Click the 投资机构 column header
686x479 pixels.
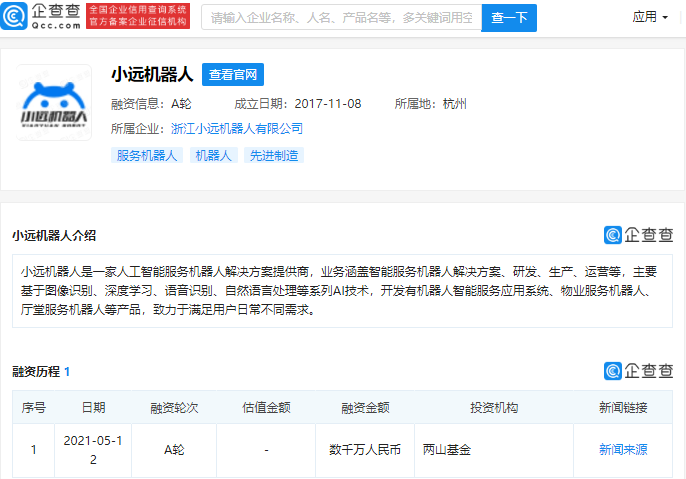pyautogui.click(x=494, y=407)
